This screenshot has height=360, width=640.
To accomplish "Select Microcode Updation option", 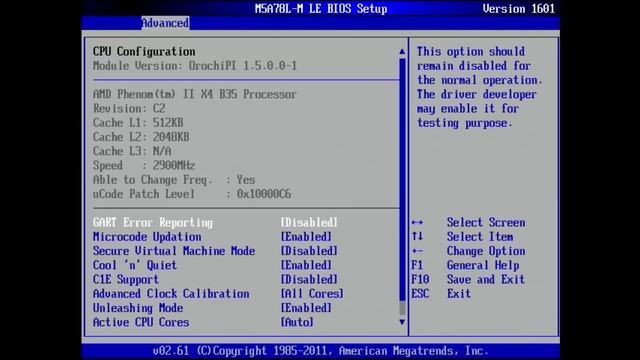I will (x=147, y=237).
